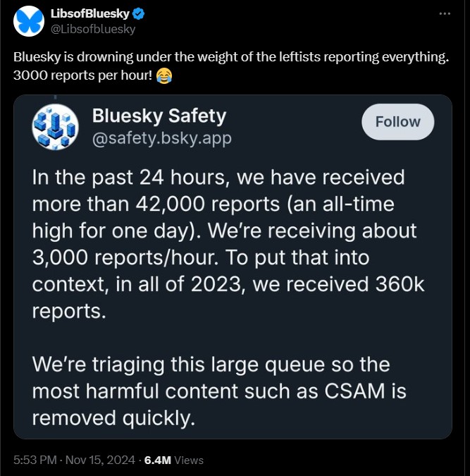This screenshot has width=470, height=476.
Task: Click the Bluesky Safety cube avatar
Action: [x=55, y=127]
